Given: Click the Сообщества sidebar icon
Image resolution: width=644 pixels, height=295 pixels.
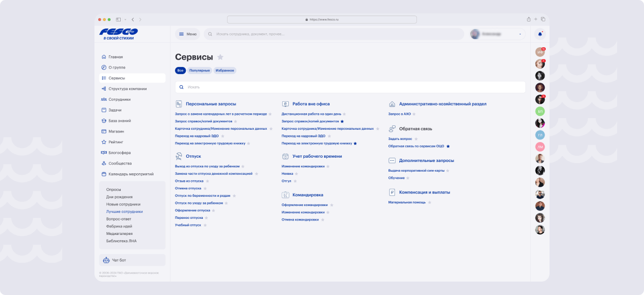Looking at the screenshot, I should pyautogui.click(x=104, y=163).
